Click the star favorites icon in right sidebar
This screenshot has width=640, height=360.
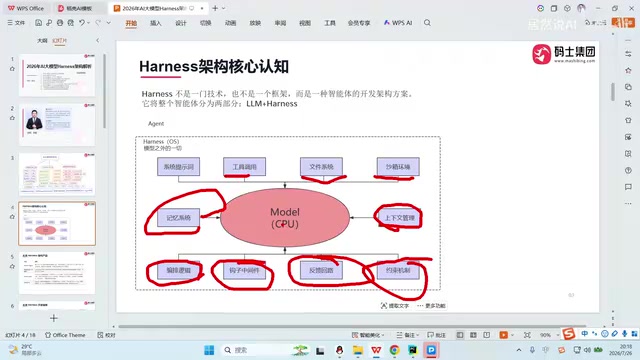(x=628, y=70)
